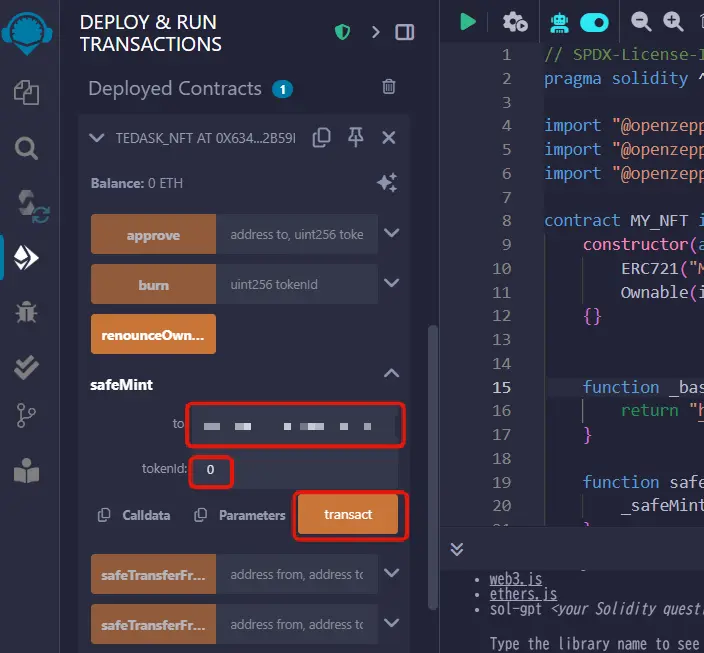
Task: Select Deploy & Run Transactions sidebar icon
Action: pyautogui.click(x=26, y=258)
